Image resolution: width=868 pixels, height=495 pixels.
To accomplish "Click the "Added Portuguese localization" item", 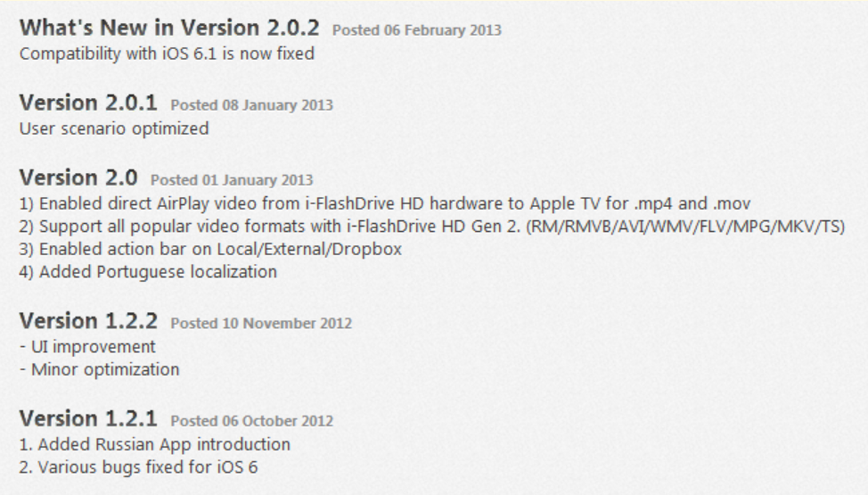I will coord(148,272).
